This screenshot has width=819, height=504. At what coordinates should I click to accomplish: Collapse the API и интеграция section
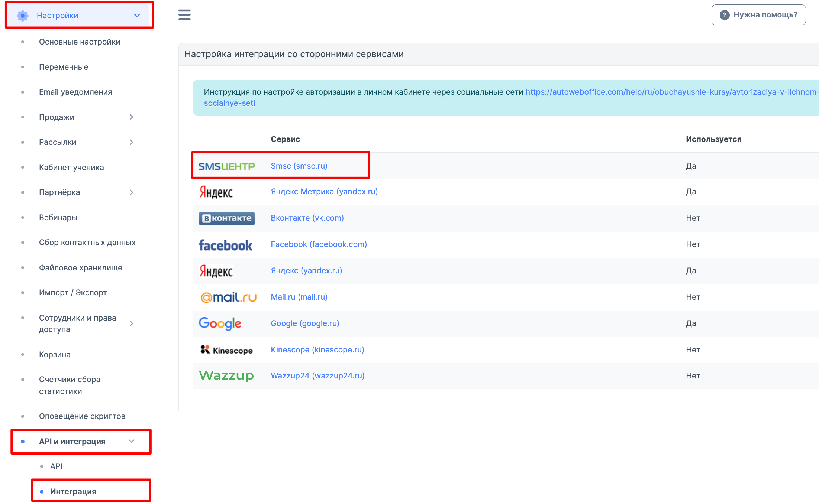(132, 441)
